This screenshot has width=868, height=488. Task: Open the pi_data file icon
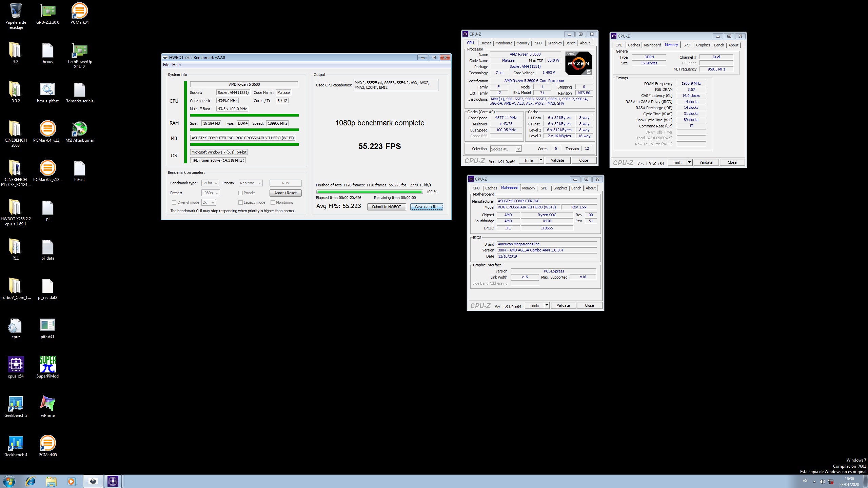pyautogui.click(x=47, y=249)
